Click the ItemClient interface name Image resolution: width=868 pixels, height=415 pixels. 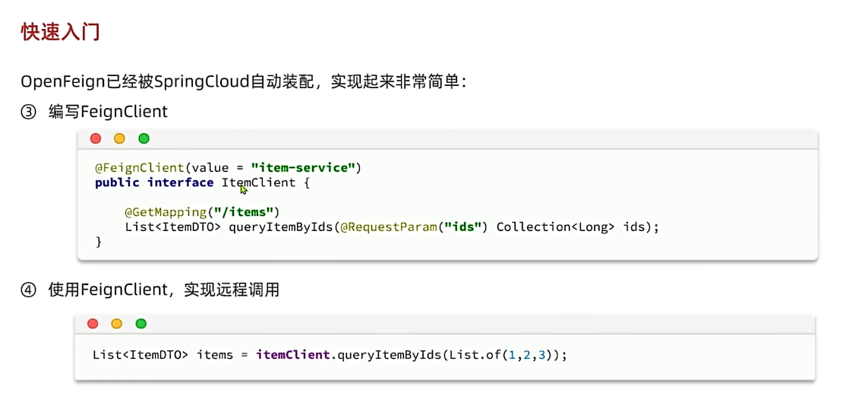coord(258,182)
